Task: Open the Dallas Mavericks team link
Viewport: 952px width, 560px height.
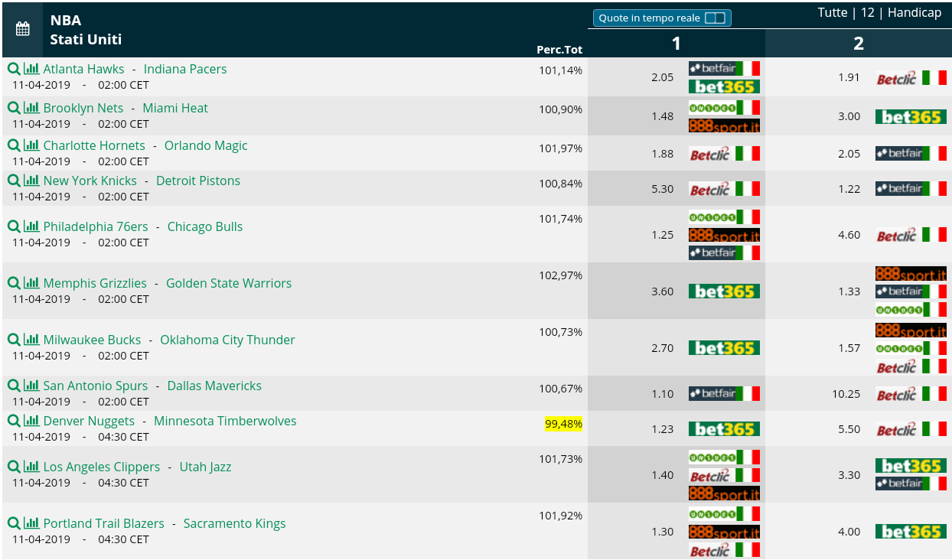Action: tap(214, 386)
